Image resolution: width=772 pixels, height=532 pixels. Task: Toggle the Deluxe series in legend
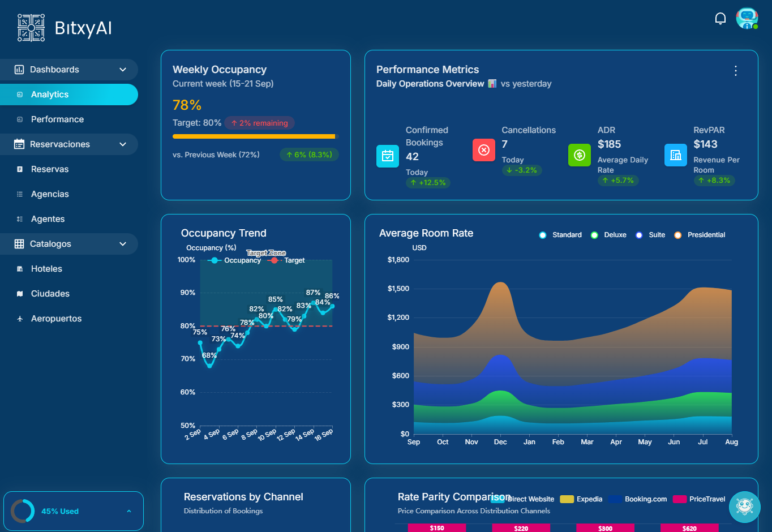[609, 235]
